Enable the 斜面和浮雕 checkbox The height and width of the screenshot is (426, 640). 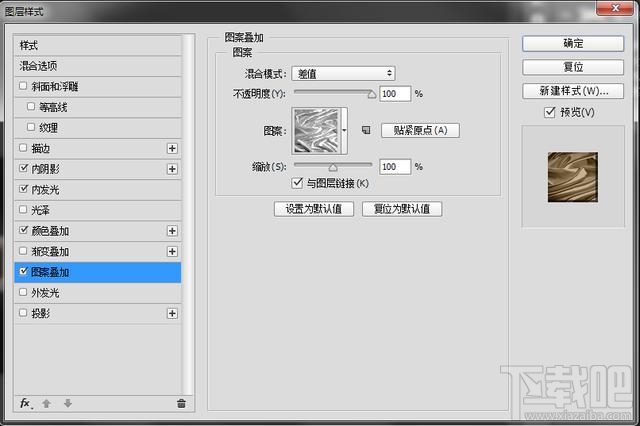[x=23, y=86]
